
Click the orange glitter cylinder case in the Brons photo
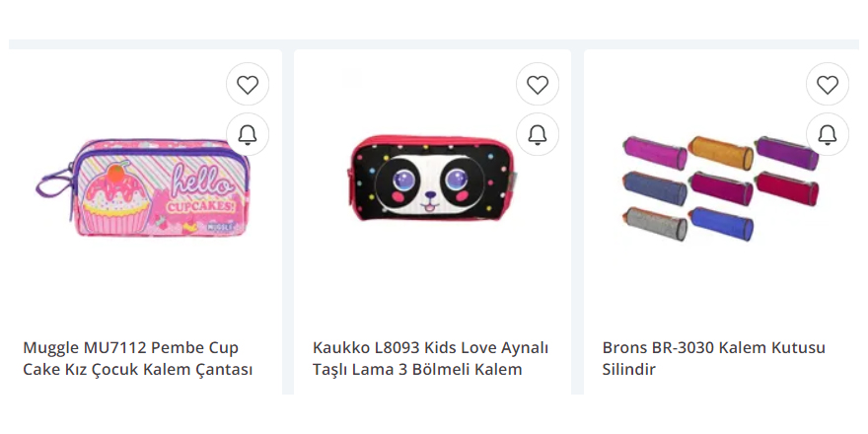[x=720, y=153]
